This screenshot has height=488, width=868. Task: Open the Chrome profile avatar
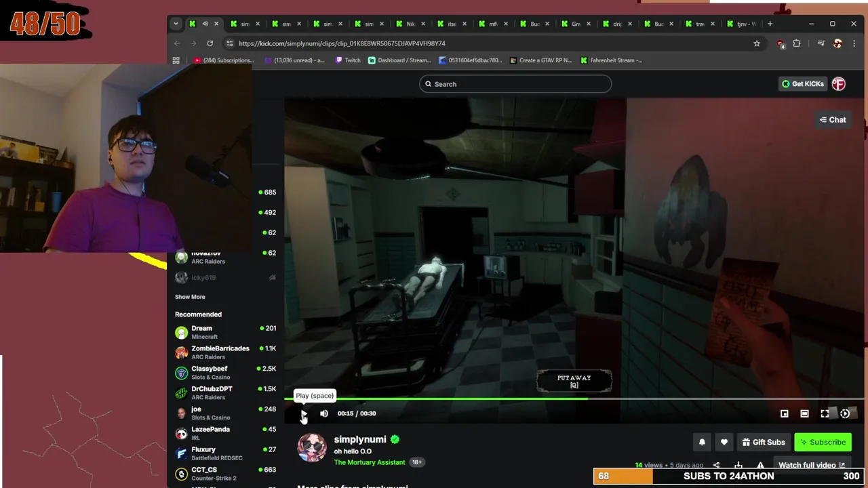[x=837, y=43]
